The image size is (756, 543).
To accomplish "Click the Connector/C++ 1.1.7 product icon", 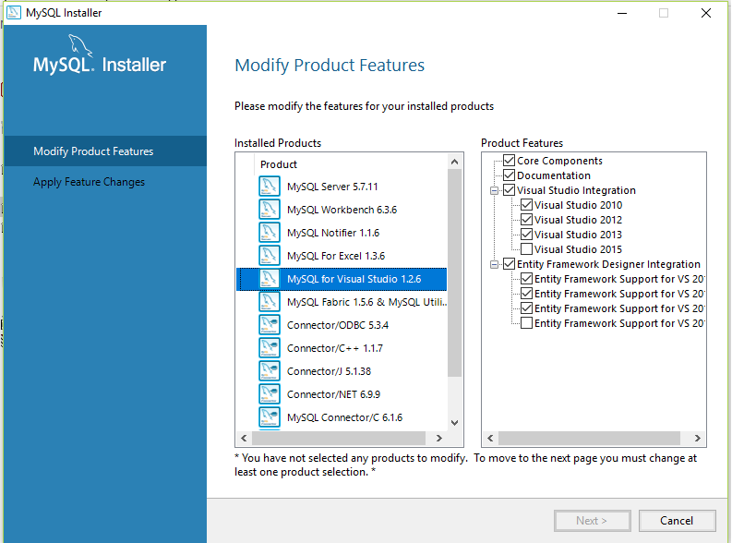I will tap(269, 348).
